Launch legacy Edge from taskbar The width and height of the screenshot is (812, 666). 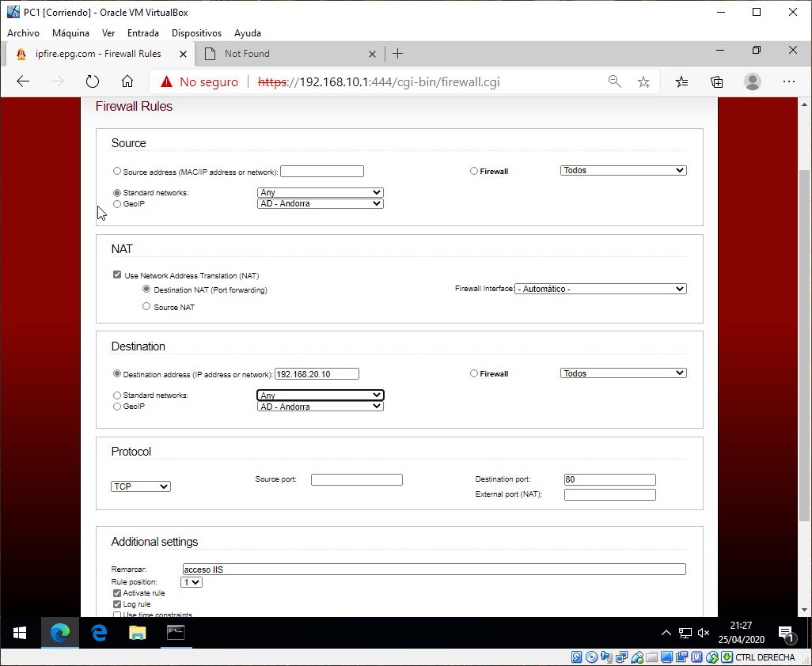pyautogui.click(x=98, y=632)
